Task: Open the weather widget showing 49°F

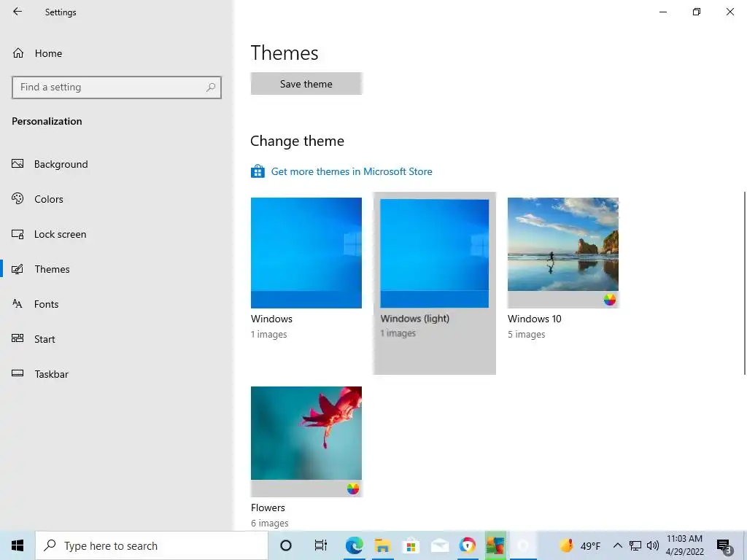Action: pos(580,545)
